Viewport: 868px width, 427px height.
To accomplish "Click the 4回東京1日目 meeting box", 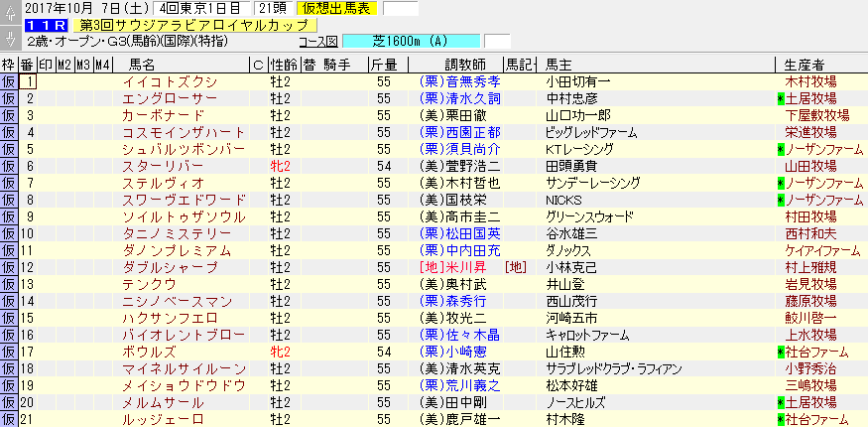I will tap(200, 8).
